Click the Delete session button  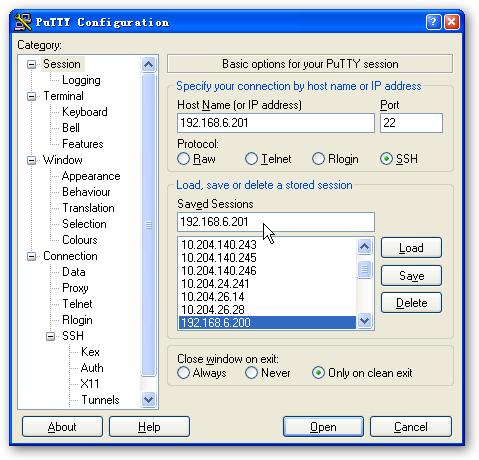tap(411, 303)
